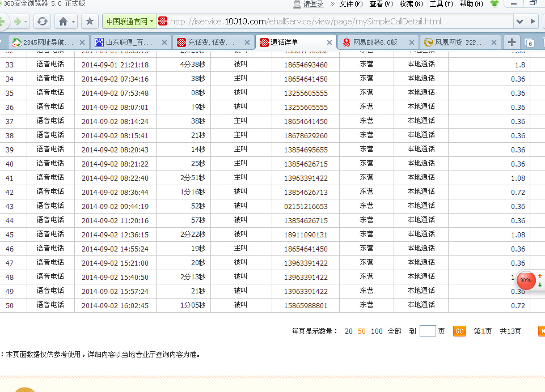Show 100 records per page

point(377,331)
